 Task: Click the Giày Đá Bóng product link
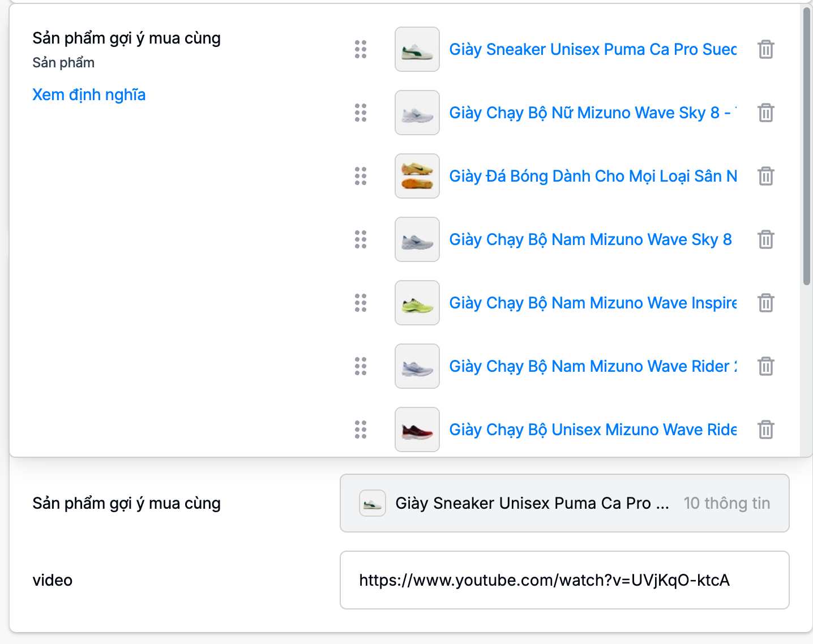tap(593, 176)
